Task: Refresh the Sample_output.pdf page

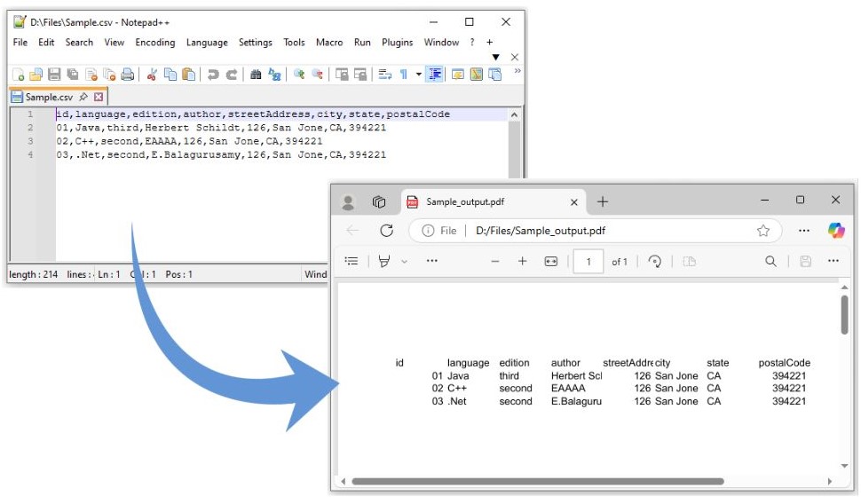Action: point(386,231)
